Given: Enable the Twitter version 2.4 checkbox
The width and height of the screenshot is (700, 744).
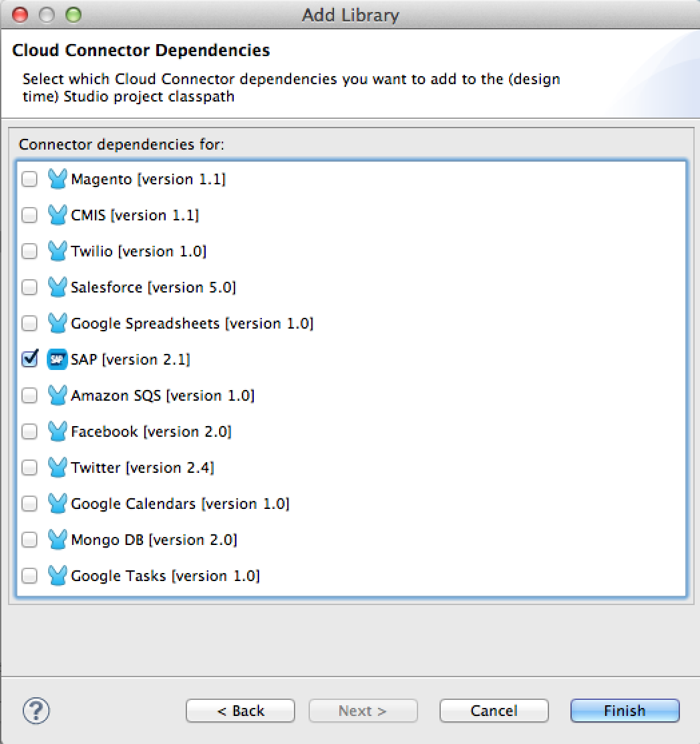Looking at the screenshot, I should point(29,468).
